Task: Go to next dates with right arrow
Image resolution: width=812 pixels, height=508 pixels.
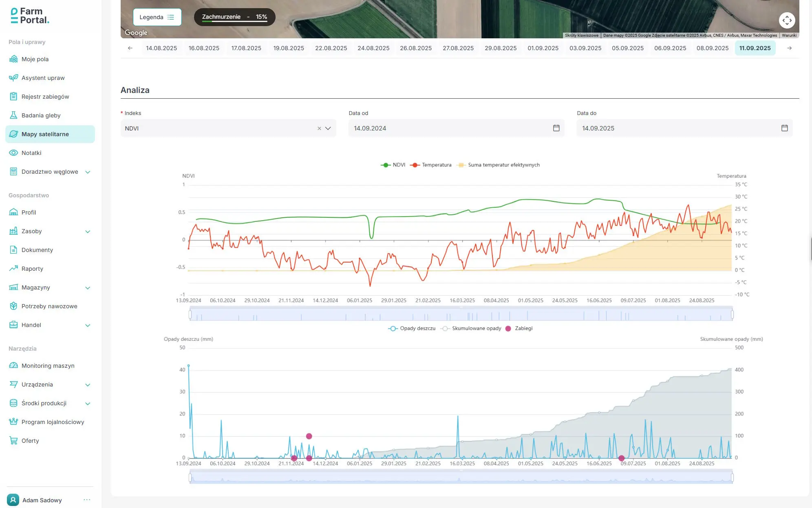Action: 789,48
